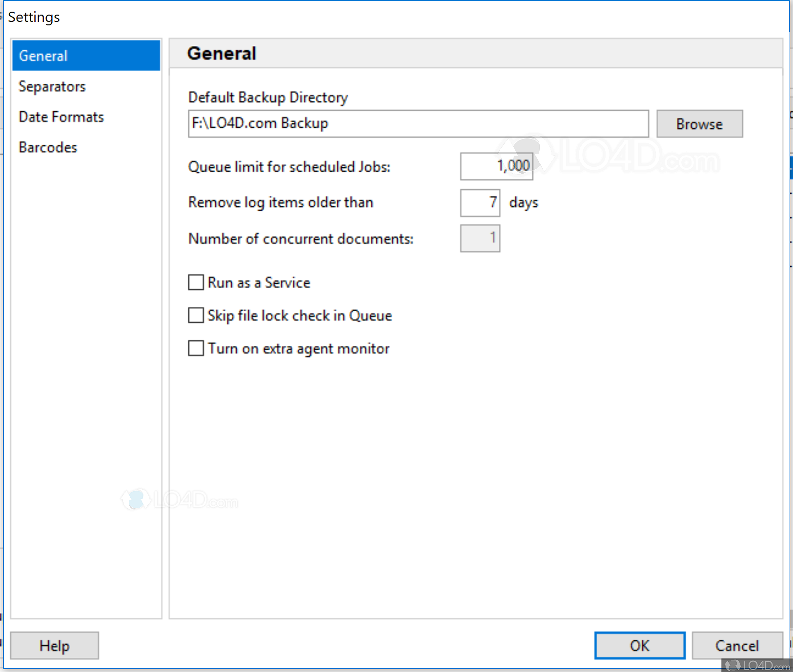Image resolution: width=793 pixels, height=672 pixels.
Task: Open the Help dialog
Action: tap(54, 645)
